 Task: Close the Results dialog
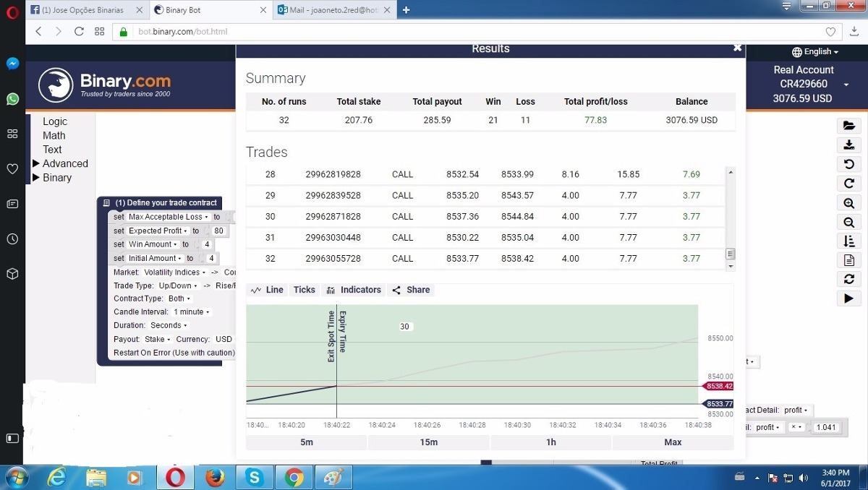click(737, 48)
